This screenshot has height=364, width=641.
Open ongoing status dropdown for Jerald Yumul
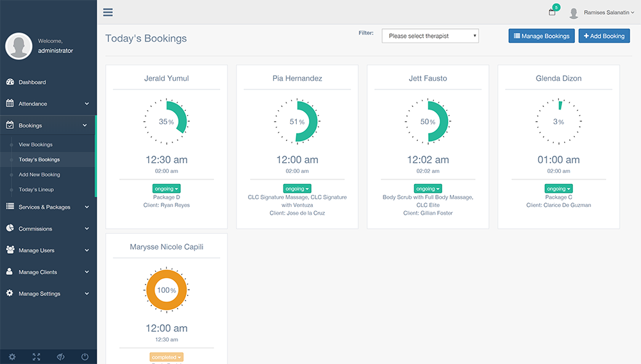(167, 188)
